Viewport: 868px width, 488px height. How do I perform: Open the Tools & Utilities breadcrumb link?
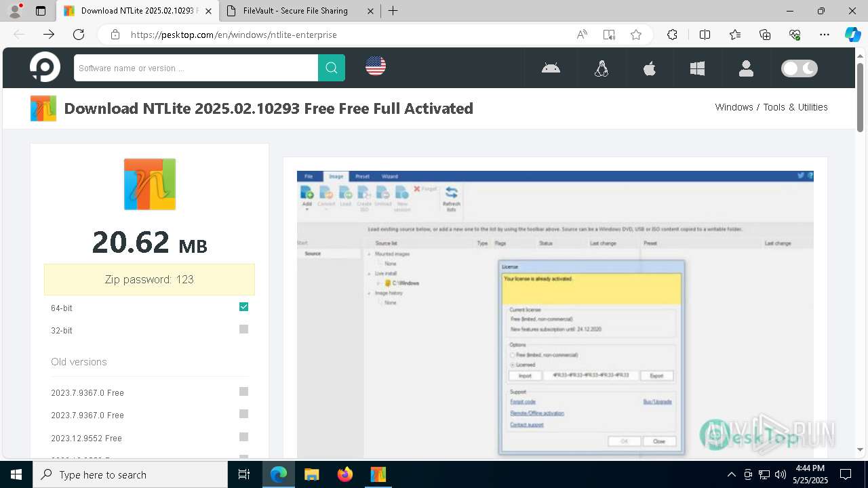795,107
